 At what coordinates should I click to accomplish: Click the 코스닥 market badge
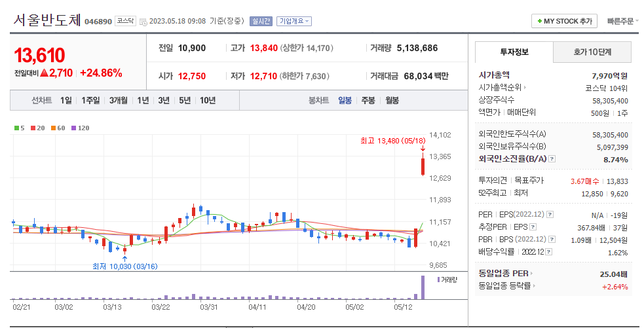coord(125,20)
